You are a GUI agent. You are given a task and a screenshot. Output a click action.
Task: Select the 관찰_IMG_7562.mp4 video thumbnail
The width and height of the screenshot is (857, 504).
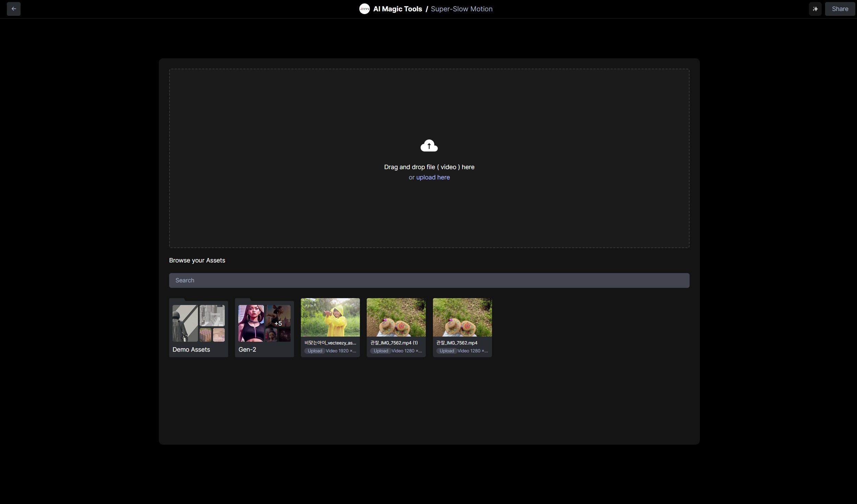pos(462,317)
